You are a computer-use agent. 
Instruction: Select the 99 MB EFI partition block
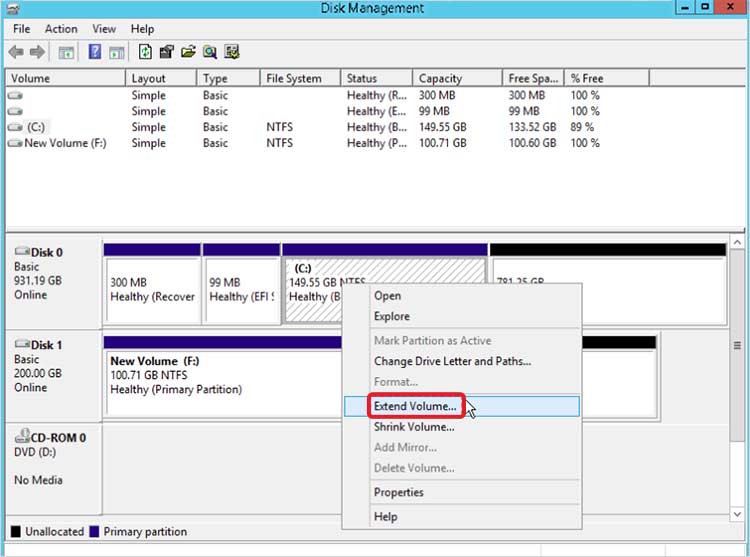pyautogui.click(x=242, y=284)
